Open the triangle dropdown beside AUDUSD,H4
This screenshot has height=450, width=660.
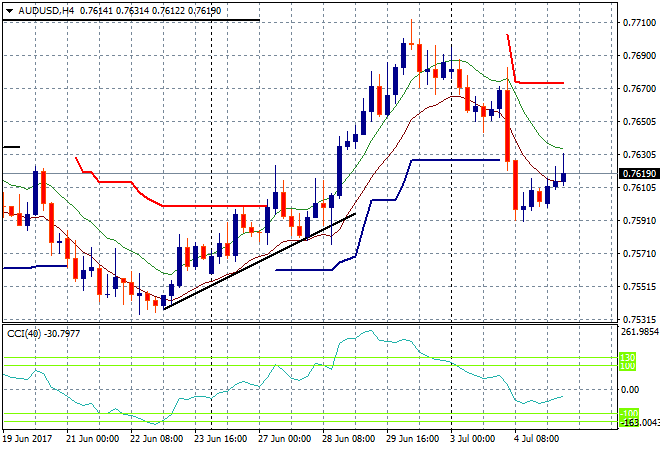[x=10, y=11]
